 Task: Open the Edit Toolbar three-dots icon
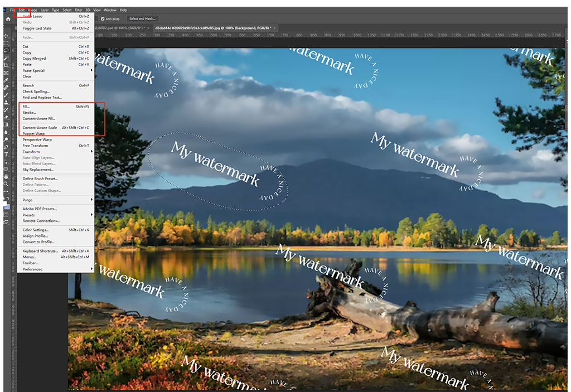click(6, 191)
